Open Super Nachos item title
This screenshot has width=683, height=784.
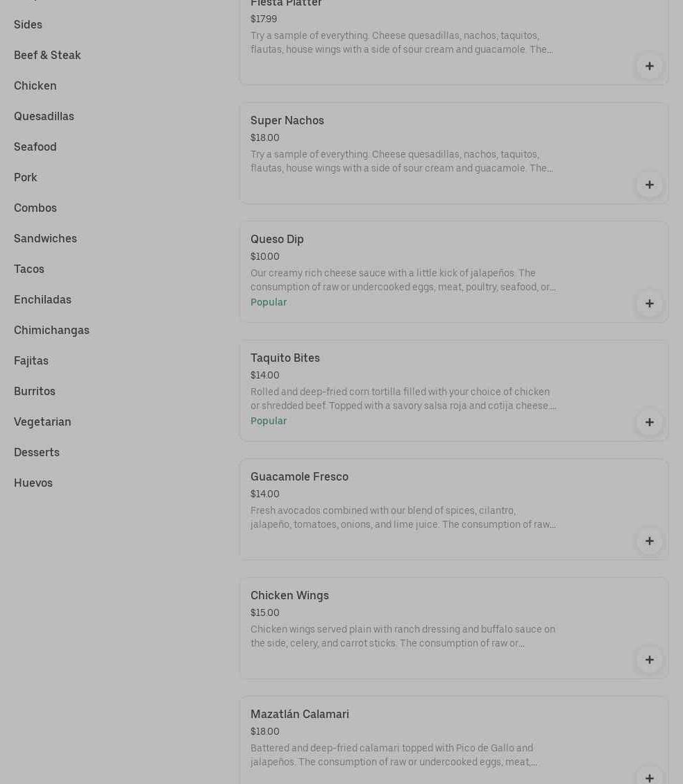[287, 121]
